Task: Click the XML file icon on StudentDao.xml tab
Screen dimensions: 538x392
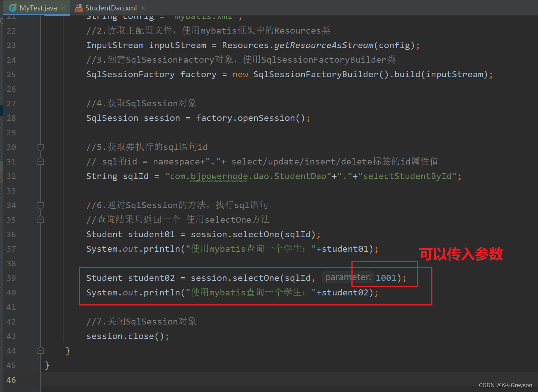Action: [79, 8]
